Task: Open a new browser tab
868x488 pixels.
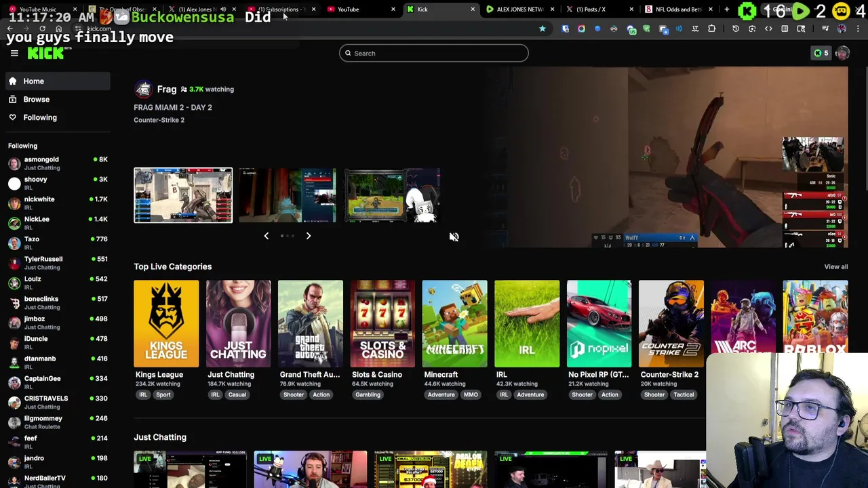Action: 726,9
